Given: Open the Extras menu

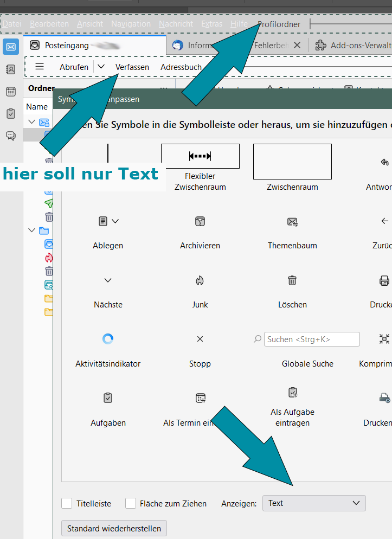Looking at the screenshot, I should pyautogui.click(x=211, y=24).
